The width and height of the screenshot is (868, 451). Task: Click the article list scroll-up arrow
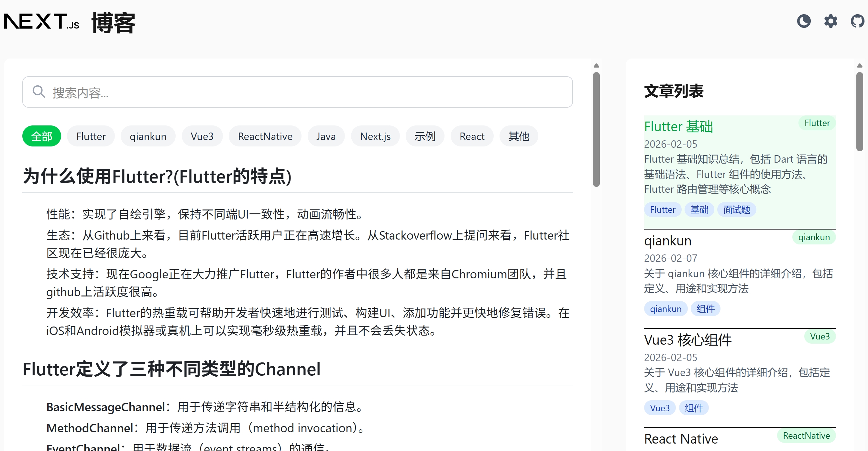click(859, 66)
